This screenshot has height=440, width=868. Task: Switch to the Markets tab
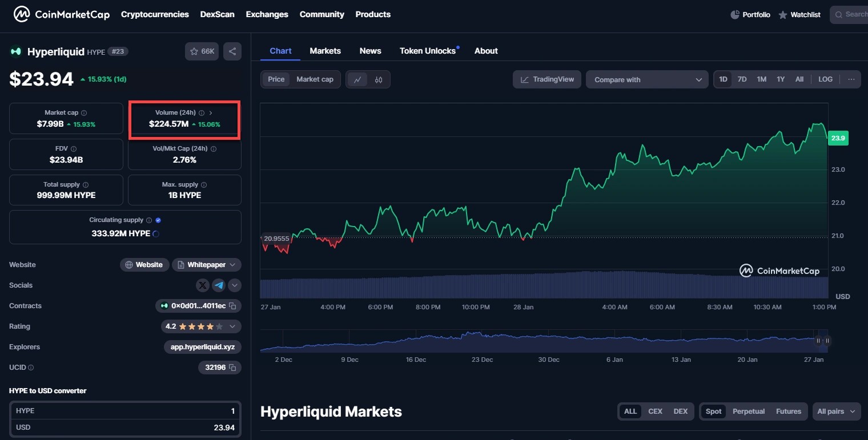(x=325, y=51)
